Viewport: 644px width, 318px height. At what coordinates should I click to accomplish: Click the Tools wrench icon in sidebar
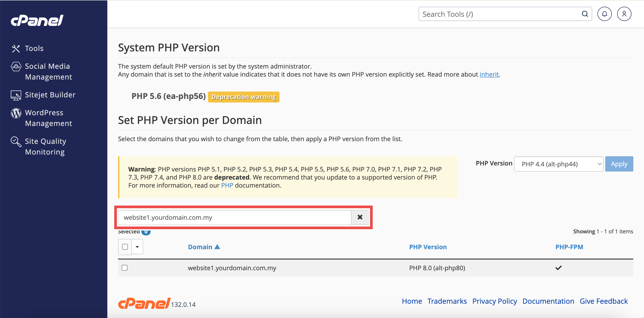(x=16, y=48)
